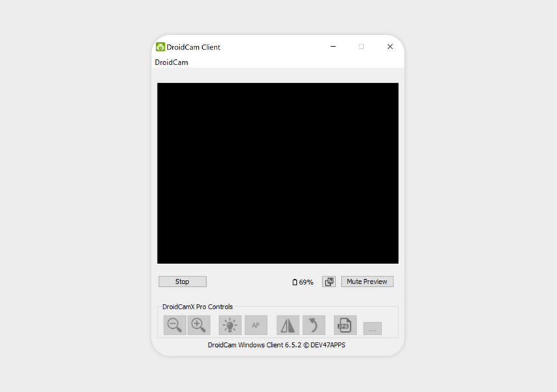557x392 pixels.
Task: Trigger autofocus with the AF button
Action: 256,325
